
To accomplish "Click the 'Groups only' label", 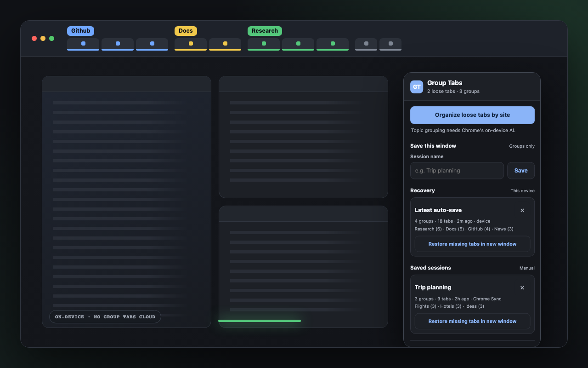I will click(x=522, y=146).
